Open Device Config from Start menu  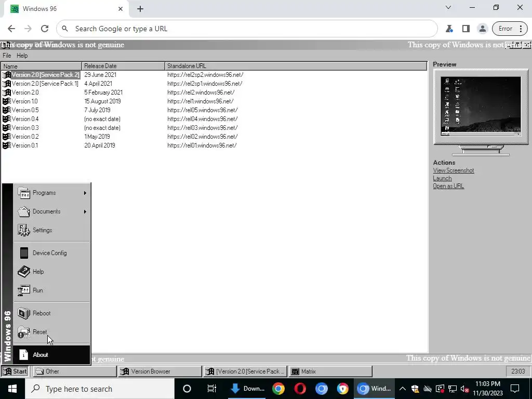pyautogui.click(x=52, y=253)
